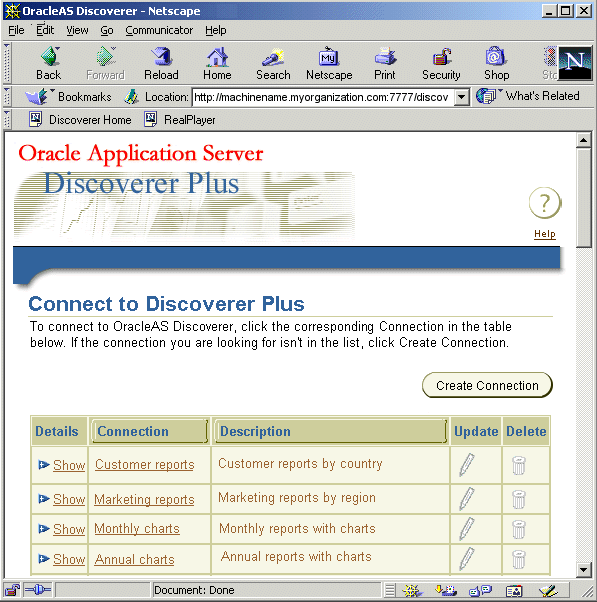Click the security lock status bar icon
This screenshot has width=597, height=602.
click(12, 590)
